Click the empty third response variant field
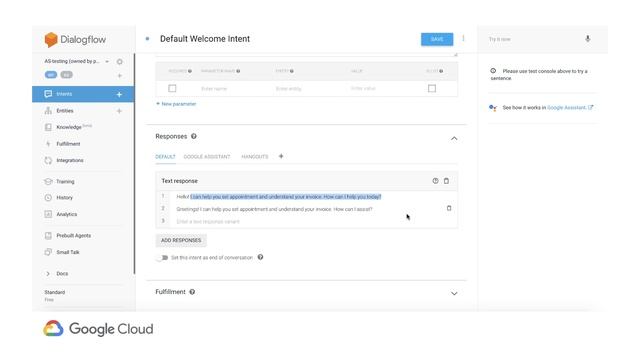The image size is (640, 360). tap(208, 222)
